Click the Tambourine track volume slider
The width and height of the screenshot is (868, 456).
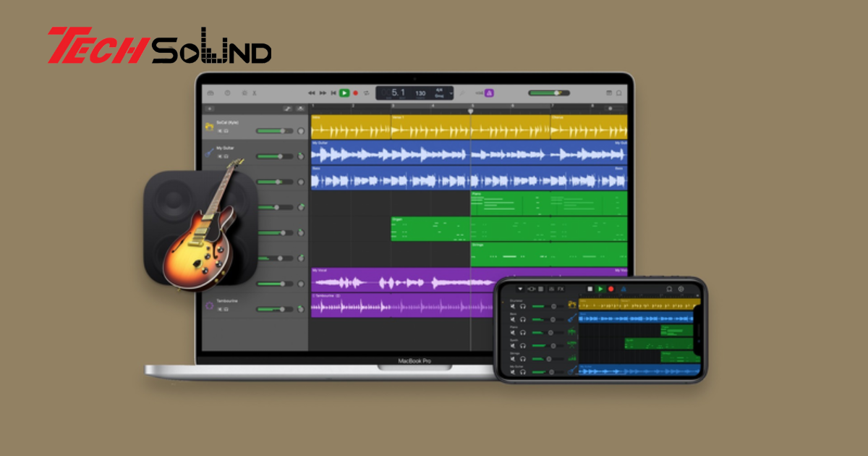point(275,309)
